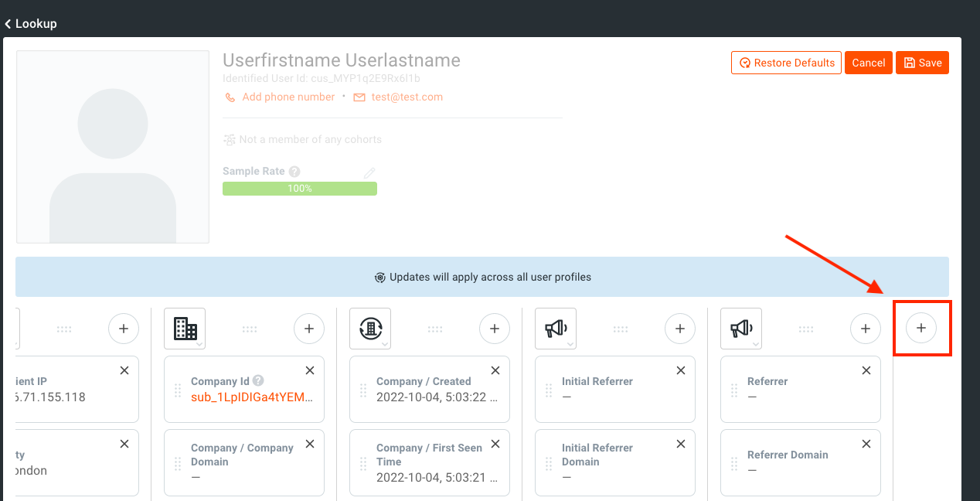Click the help icon next to Sample Rate
Viewport: 980px width, 501px height.
(294, 172)
